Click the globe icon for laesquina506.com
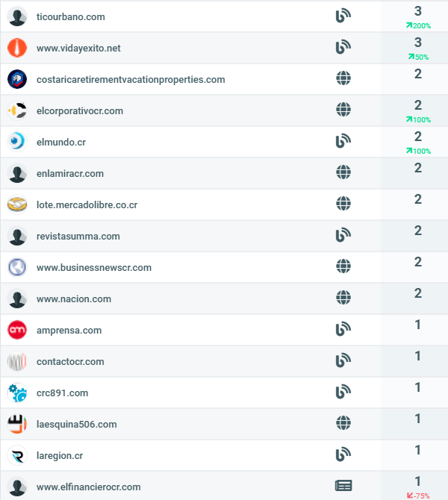This screenshot has width=448, height=500. pyautogui.click(x=343, y=423)
